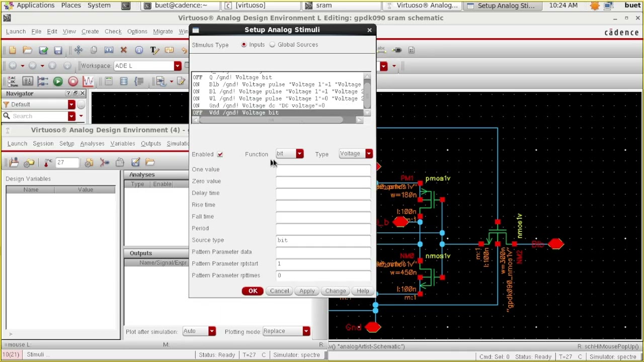
Task: Select the Inputs stimulus type radio button
Action: [244, 45]
